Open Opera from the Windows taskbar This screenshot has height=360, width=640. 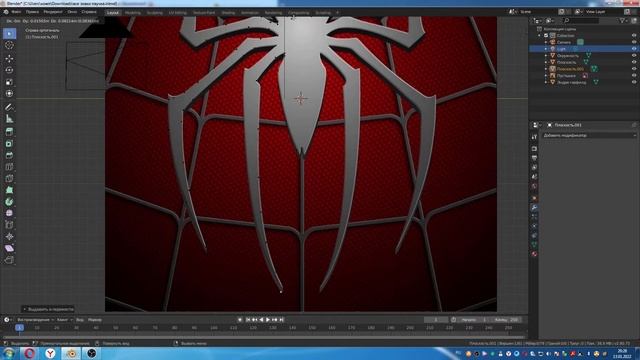[29, 353]
